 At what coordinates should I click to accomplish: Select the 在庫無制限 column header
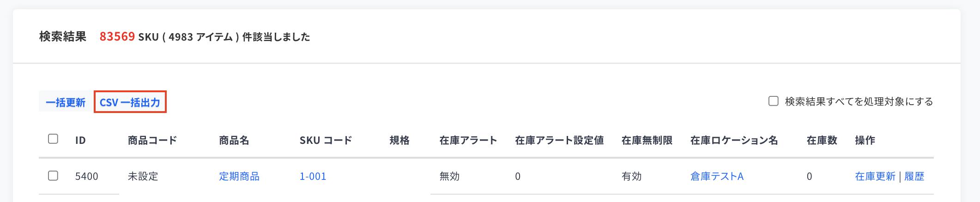tap(647, 140)
